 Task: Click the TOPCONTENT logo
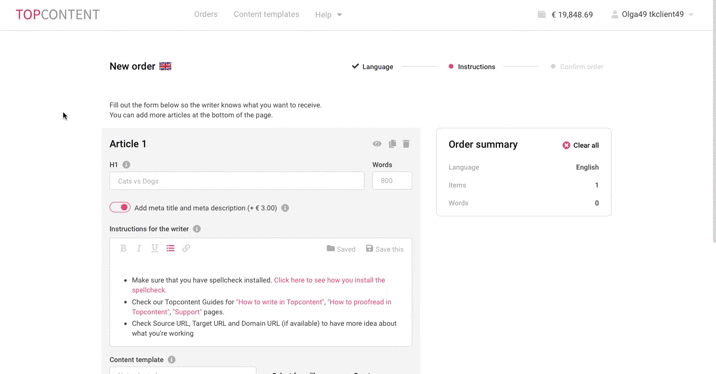58,15
